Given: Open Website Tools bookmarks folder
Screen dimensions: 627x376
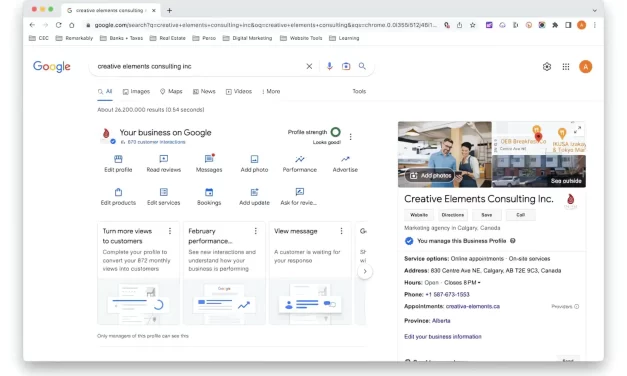Looking at the screenshot, I should coord(301,38).
